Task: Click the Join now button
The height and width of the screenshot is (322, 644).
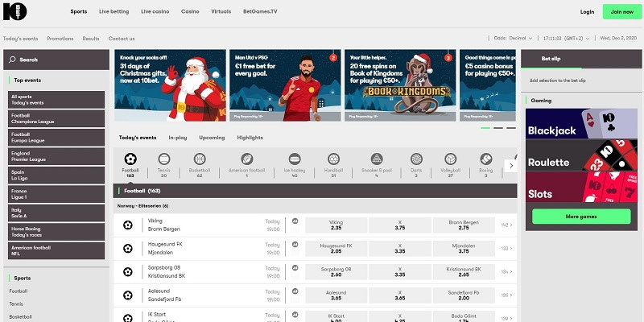Action: 621,12
